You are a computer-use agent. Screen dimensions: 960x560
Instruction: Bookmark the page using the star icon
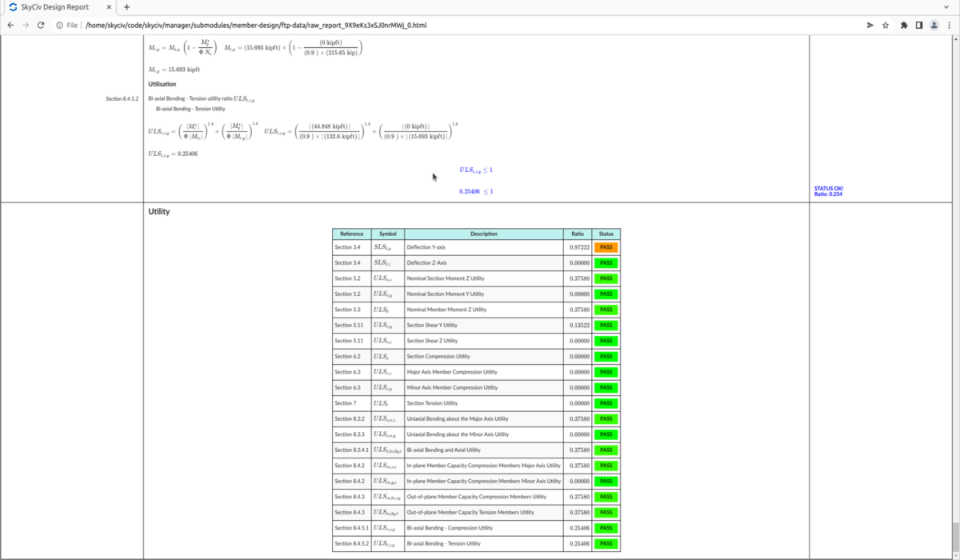(885, 25)
